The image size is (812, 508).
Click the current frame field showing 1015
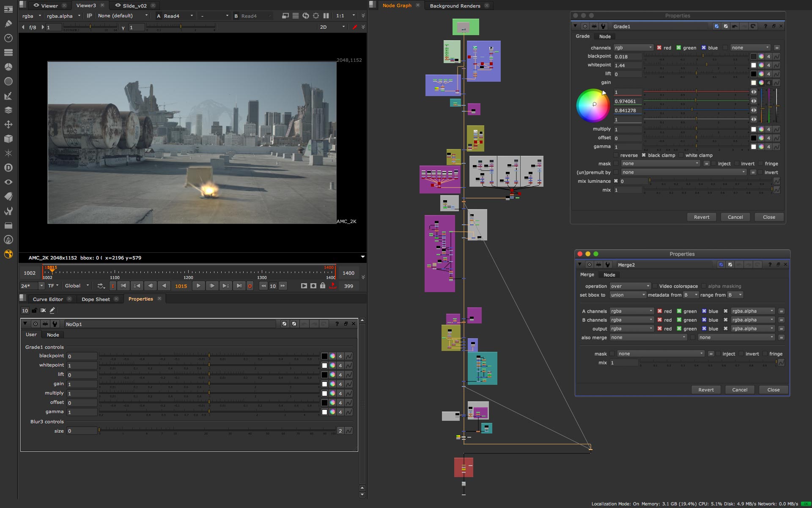[x=181, y=286]
